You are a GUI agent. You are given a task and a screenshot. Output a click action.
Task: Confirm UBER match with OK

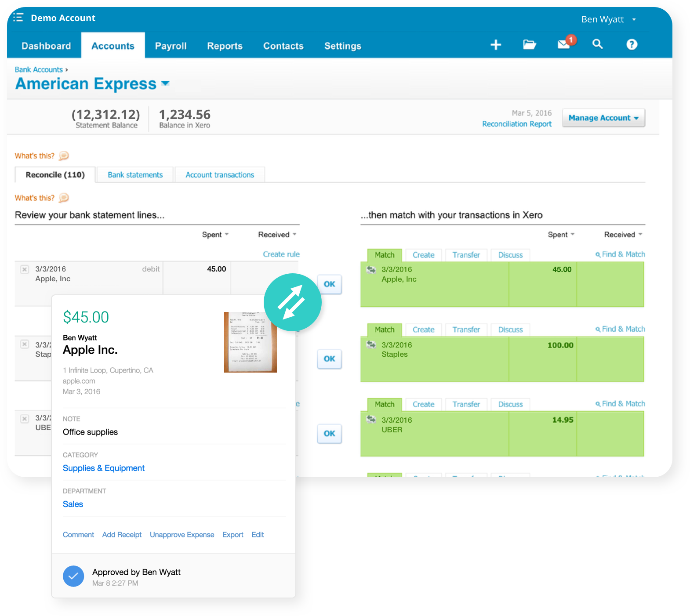(x=330, y=434)
